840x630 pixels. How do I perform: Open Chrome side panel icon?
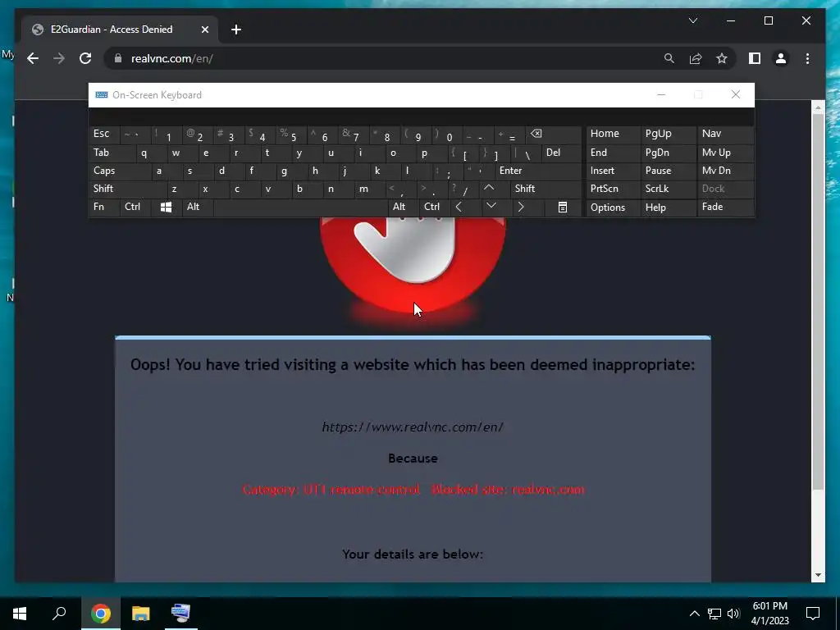pos(755,58)
